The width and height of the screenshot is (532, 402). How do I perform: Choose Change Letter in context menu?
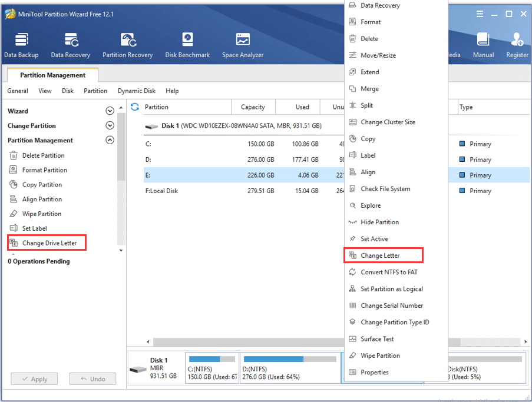point(384,255)
